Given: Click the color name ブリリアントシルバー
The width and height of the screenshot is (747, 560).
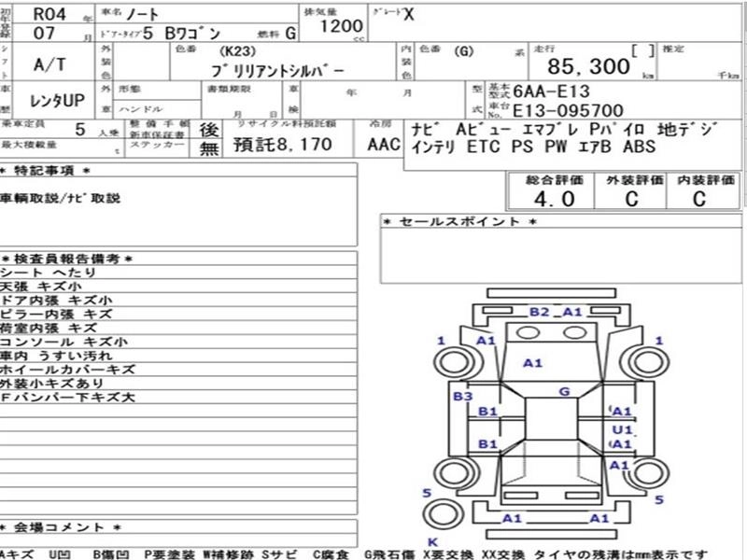Looking at the screenshot, I should pyautogui.click(x=277, y=72).
